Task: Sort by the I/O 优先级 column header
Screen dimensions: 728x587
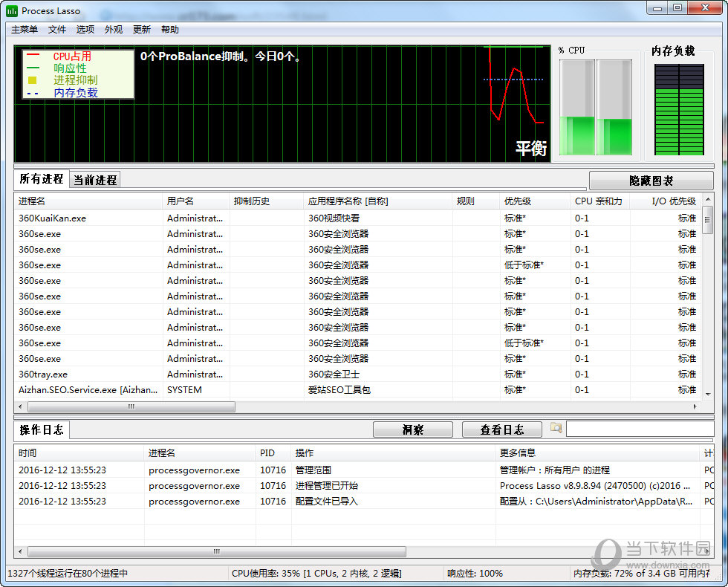Action: 666,201
